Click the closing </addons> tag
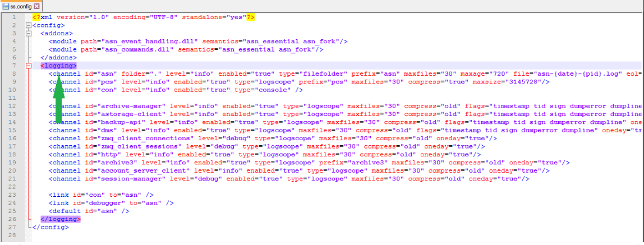This screenshot has width=644, height=245. coord(59,57)
